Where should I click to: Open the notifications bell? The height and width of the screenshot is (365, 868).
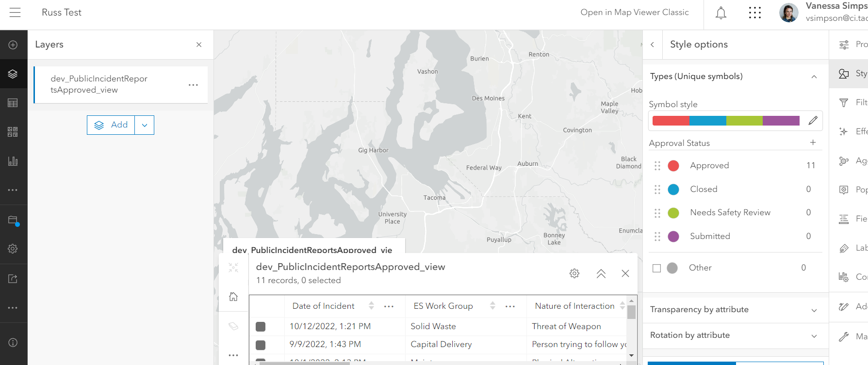[x=721, y=13]
